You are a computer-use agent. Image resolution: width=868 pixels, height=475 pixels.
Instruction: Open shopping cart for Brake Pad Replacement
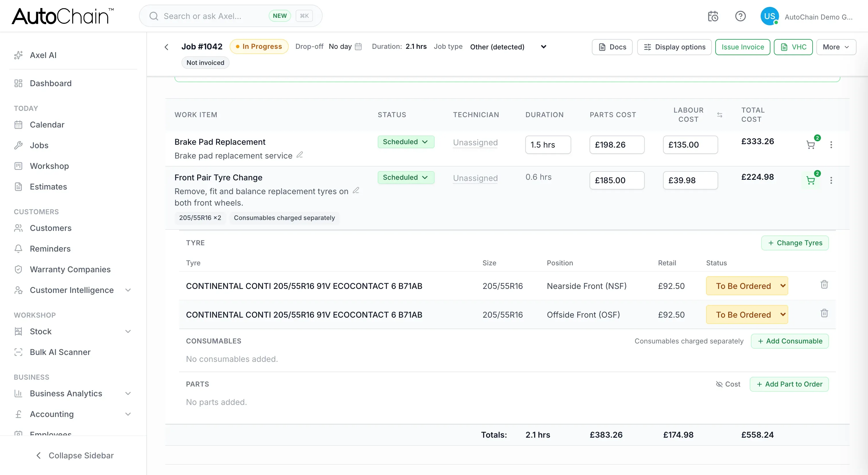[x=811, y=145]
